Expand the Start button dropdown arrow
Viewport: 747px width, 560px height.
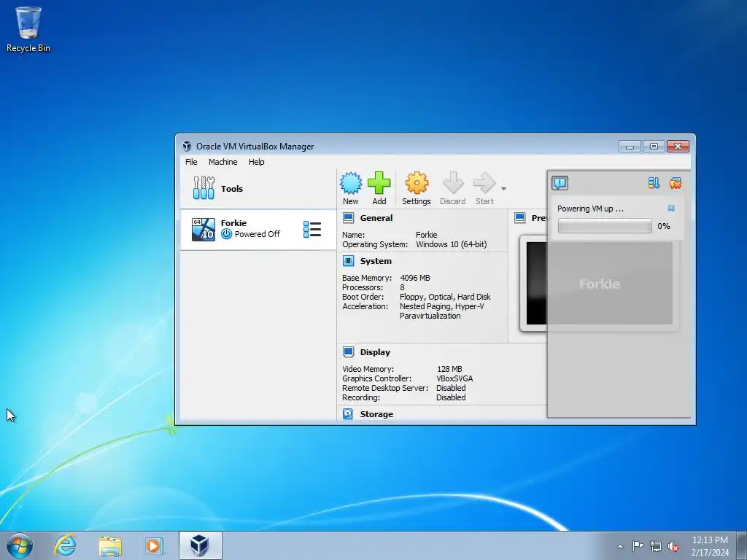click(503, 189)
